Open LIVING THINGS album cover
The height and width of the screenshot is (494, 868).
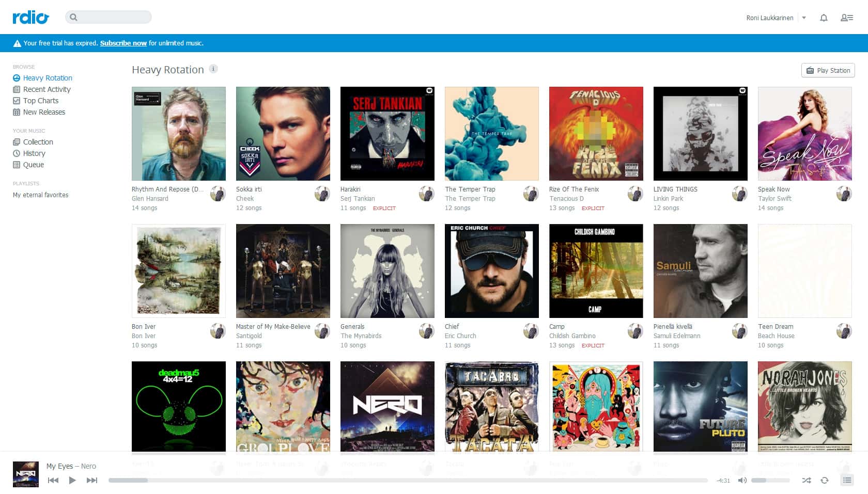tap(701, 134)
